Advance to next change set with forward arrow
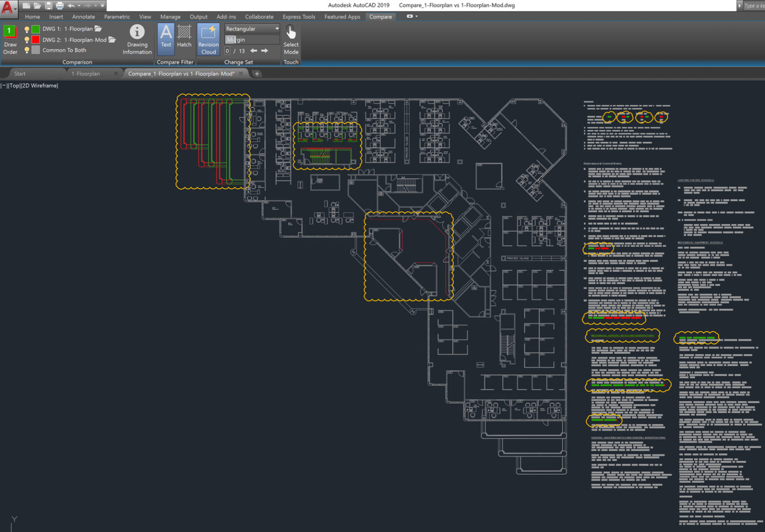The height and width of the screenshot is (532, 765). [x=264, y=50]
